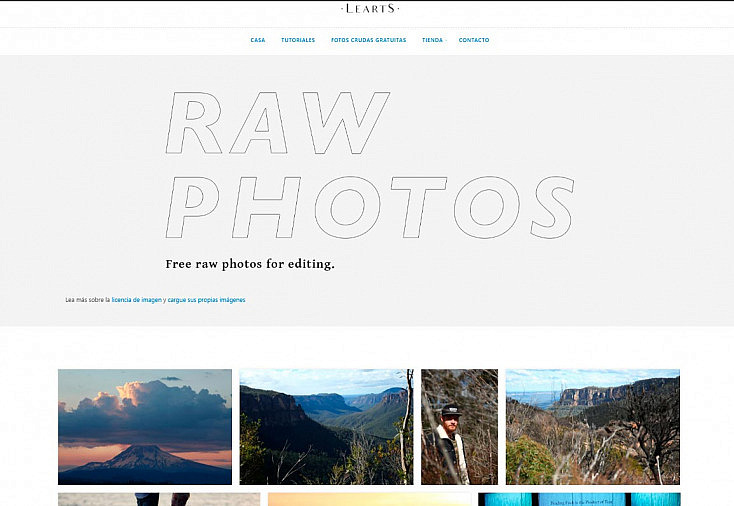
Task: Click the LEARTS logo at the top
Action: [x=370, y=8]
